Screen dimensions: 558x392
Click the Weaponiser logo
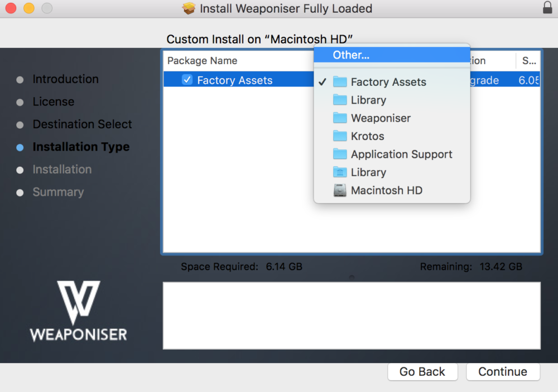78,311
